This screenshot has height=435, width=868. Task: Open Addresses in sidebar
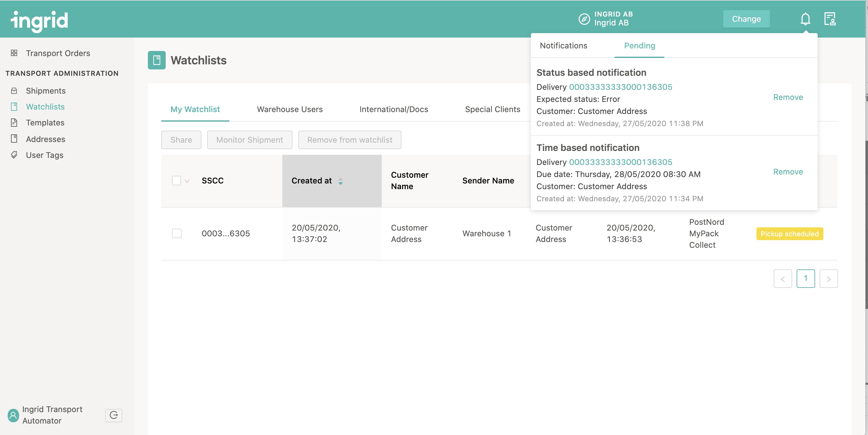click(x=46, y=139)
